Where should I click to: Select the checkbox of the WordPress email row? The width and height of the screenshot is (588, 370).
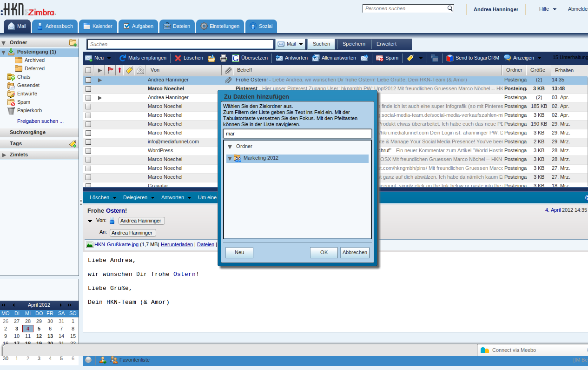88,151
